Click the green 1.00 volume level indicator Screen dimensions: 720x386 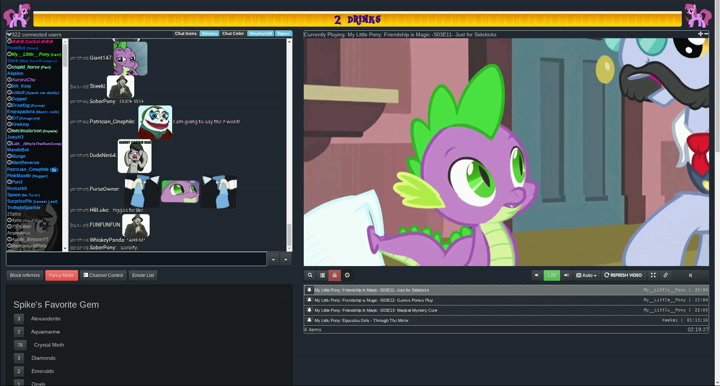pos(551,275)
